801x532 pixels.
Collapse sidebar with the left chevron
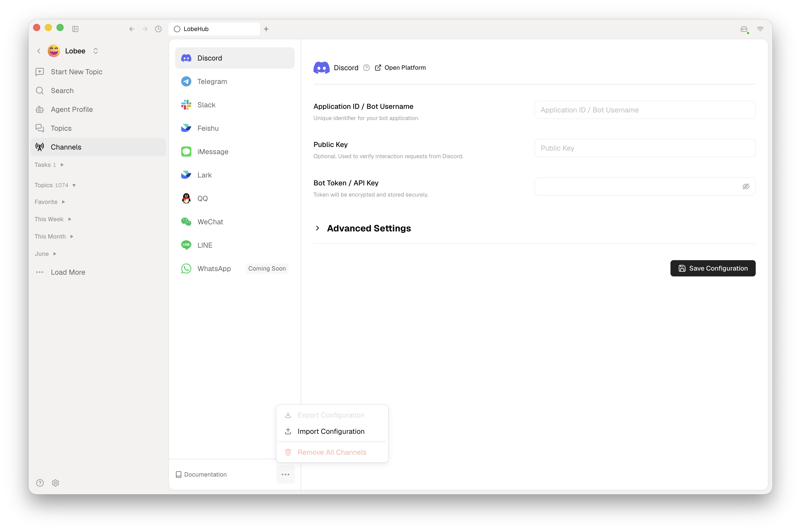tap(39, 51)
